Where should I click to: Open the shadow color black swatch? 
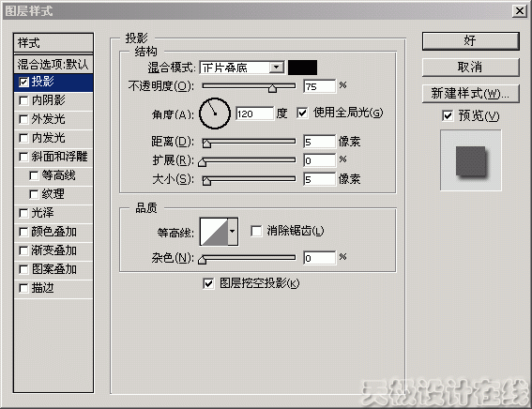point(303,68)
